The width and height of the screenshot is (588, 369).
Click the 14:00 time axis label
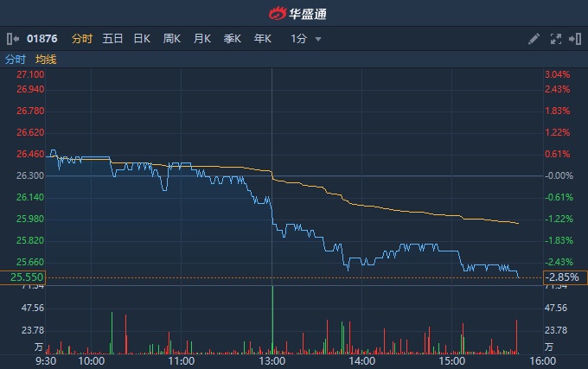(361, 361)
